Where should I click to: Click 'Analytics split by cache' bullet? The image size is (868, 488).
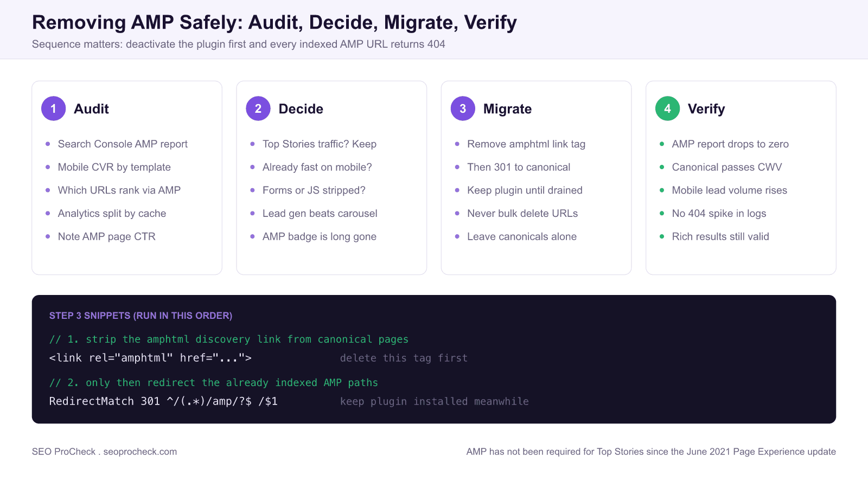(112, 214)
